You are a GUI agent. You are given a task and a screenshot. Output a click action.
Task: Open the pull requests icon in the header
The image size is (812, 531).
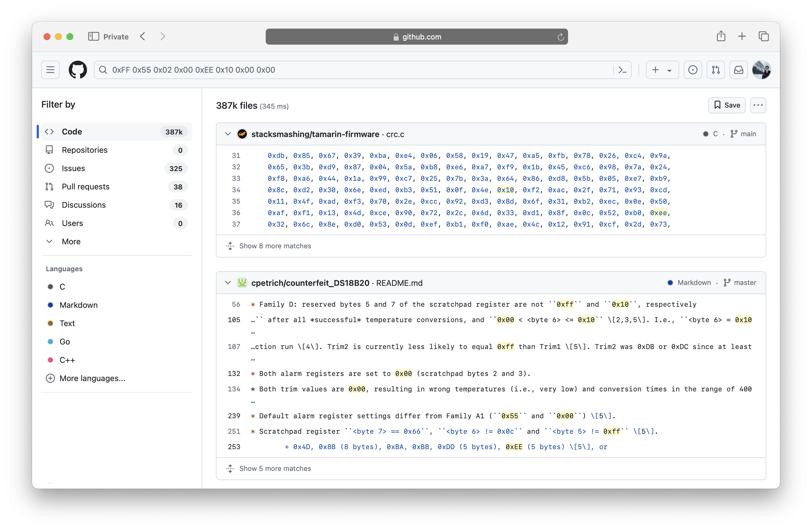pos(716,70)
